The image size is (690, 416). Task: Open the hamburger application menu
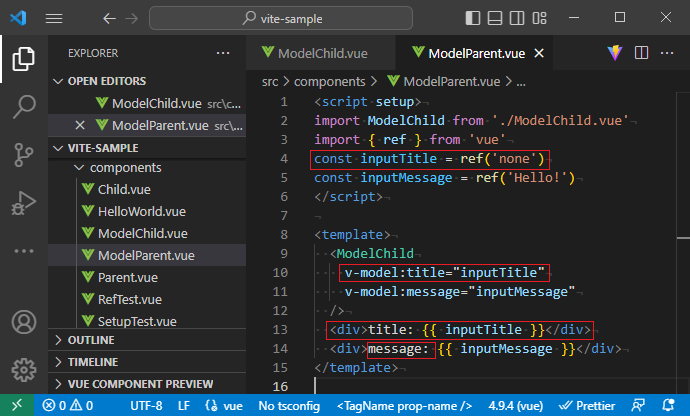tap(54, 18)
